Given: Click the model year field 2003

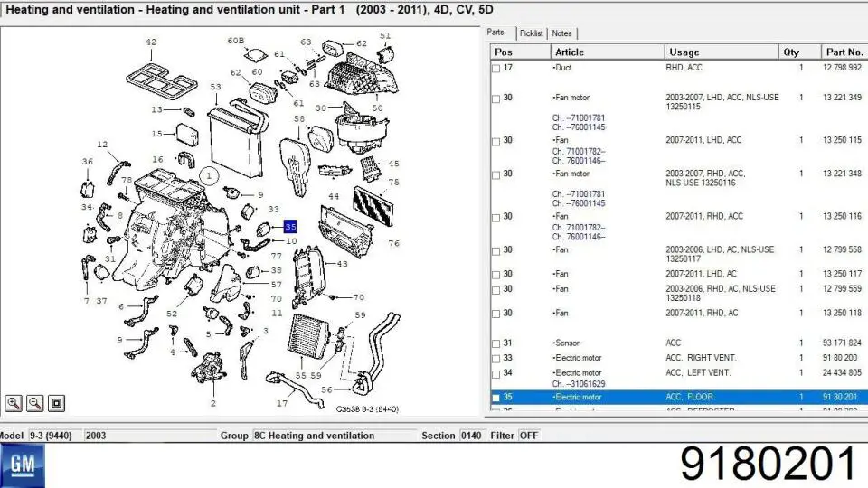Looking at the screenshot, I should click(149, 436).
